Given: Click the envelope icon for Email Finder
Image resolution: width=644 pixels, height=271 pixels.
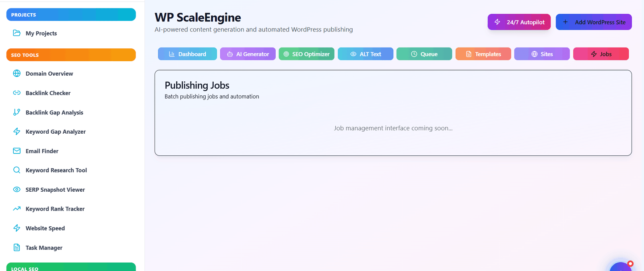Looking at the screenshot, I should (17, 151).
